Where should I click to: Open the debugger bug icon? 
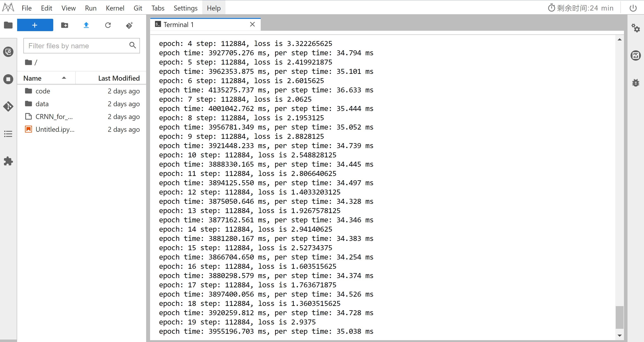coord(636,83)
